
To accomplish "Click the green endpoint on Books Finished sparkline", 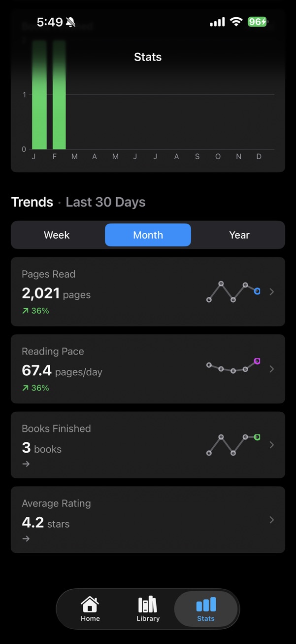I will pos(257,436).
